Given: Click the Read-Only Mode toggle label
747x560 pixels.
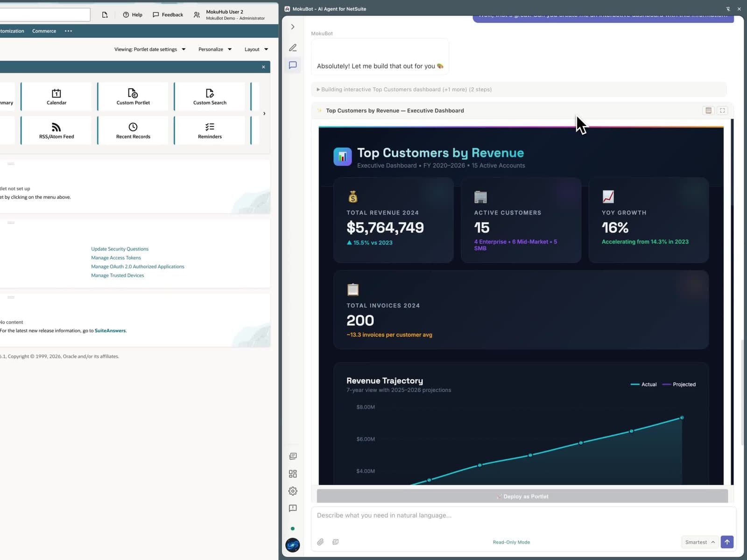Looking at the screenshot, I should click(x=511, y=542).
